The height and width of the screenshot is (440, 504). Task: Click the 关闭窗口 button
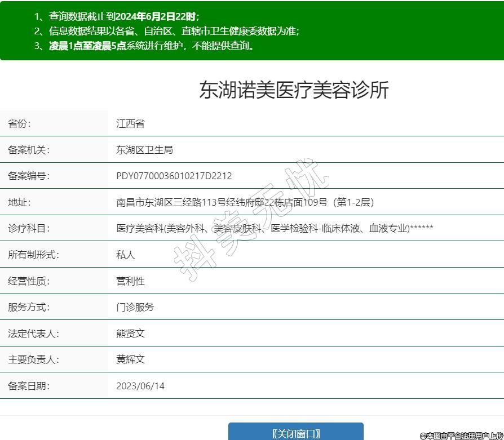coord(295,433)
